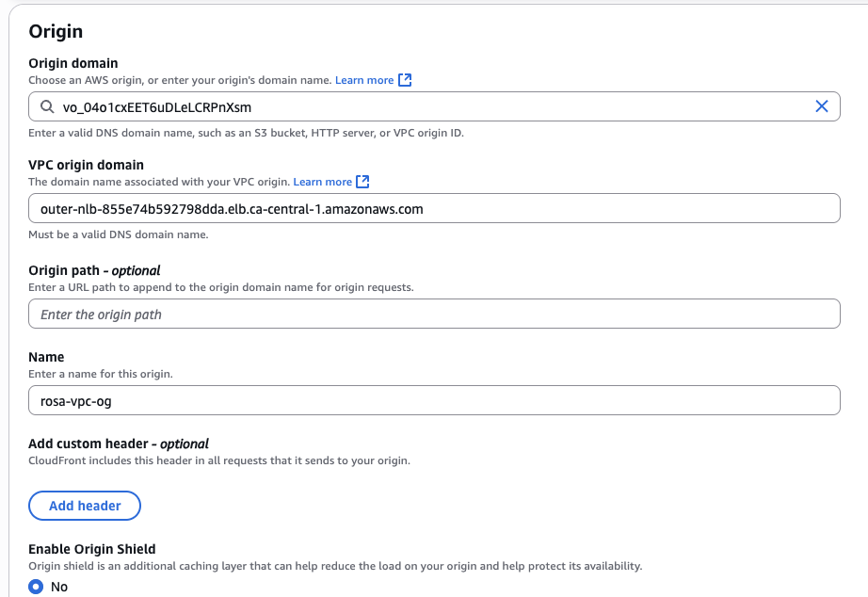Click the 'Origin path - optional' label

point(94,270)
